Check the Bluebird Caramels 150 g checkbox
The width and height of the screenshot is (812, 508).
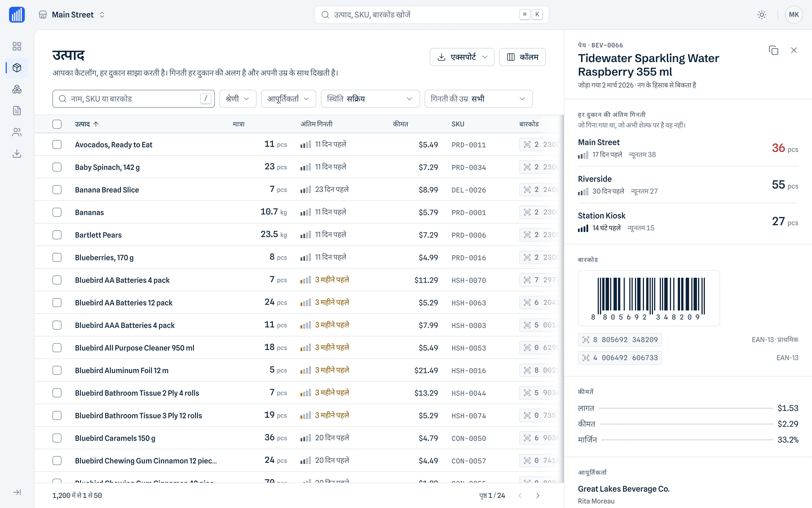pos(57,438)
